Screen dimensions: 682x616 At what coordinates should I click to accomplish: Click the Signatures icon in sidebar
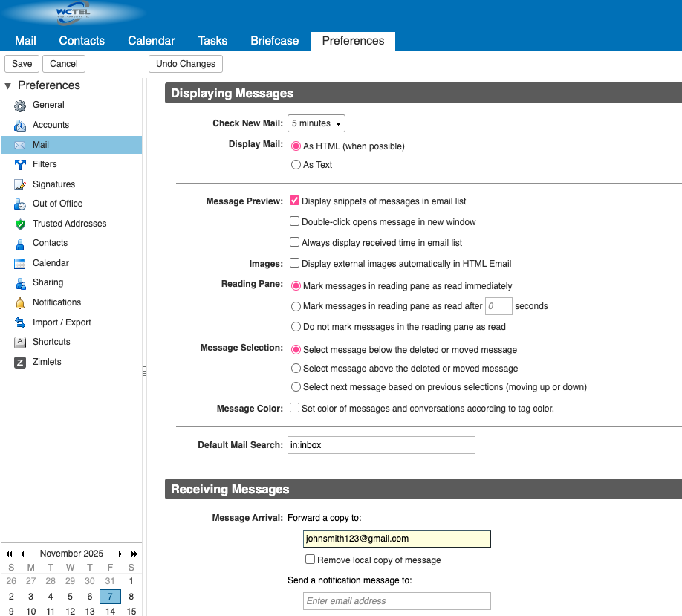click(x=20, y=184)
